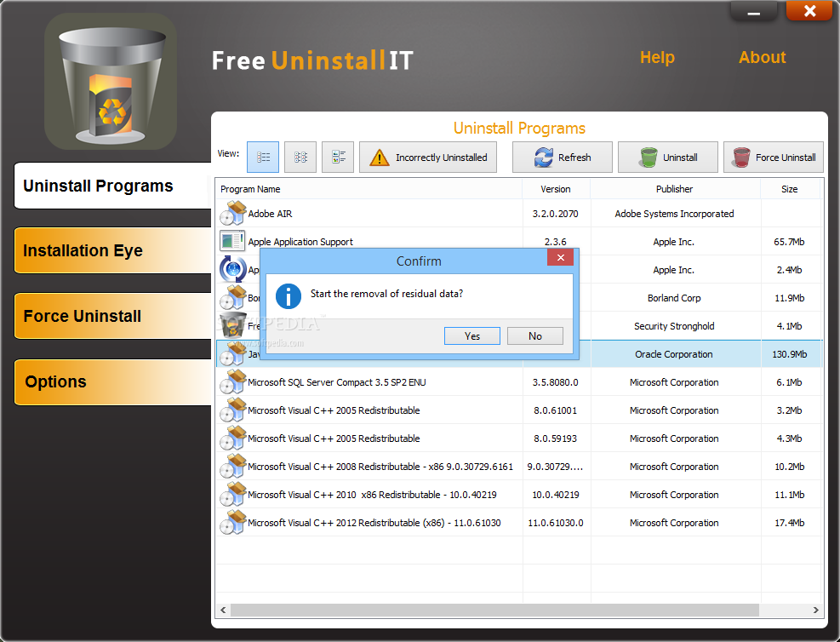The width and height of the screenshot is (840, 642).
Task: Confirm residual data removal with Yes
Action: point(472,336)
